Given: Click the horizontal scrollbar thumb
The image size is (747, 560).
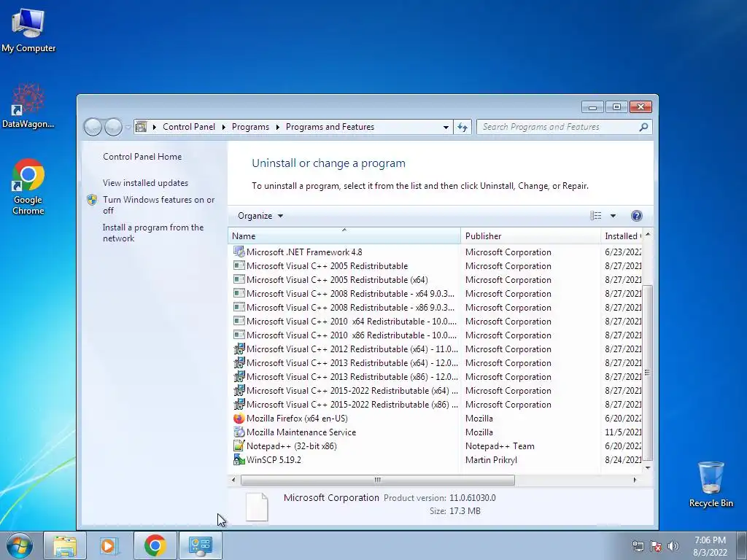Looking at the screenshot, I should (377, 480).
